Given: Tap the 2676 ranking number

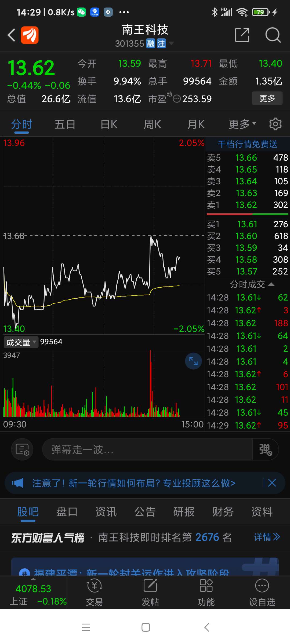Looking at the screenshot, I should [x=207, y=537].
